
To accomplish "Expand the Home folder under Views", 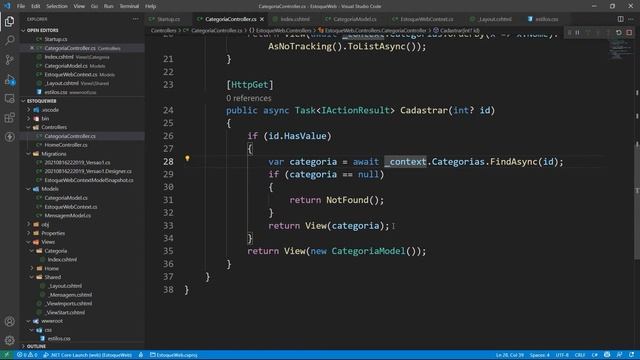I will click(51, 268).
